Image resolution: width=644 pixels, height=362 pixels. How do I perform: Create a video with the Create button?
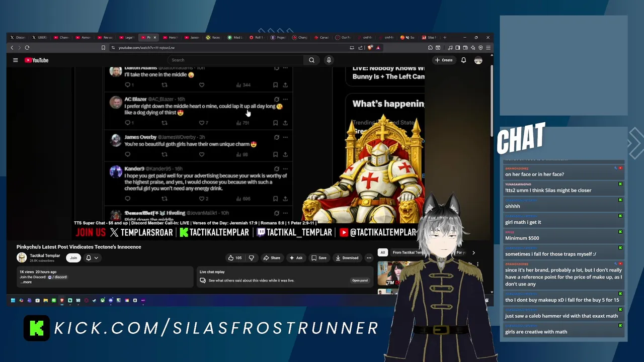(x=444, y=60)
